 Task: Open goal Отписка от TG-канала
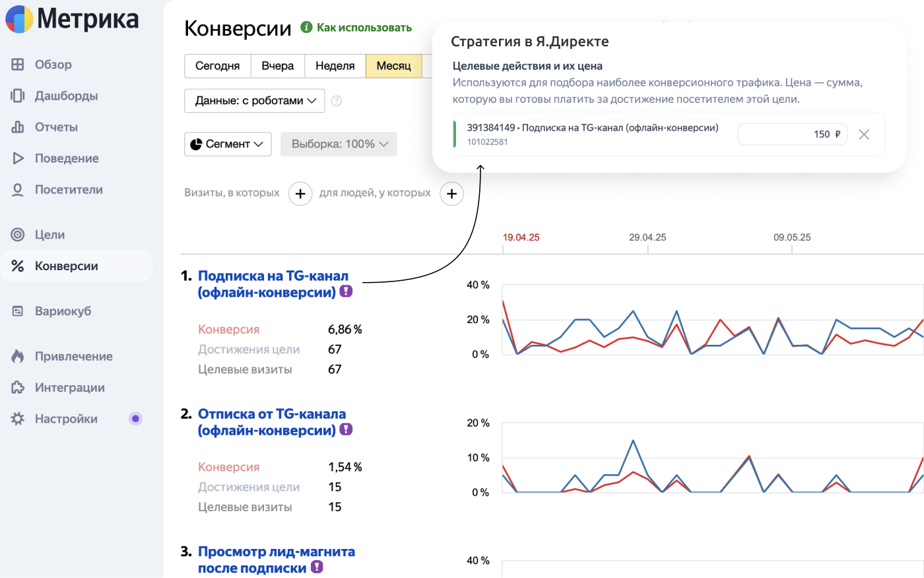(x=273, y=414)
